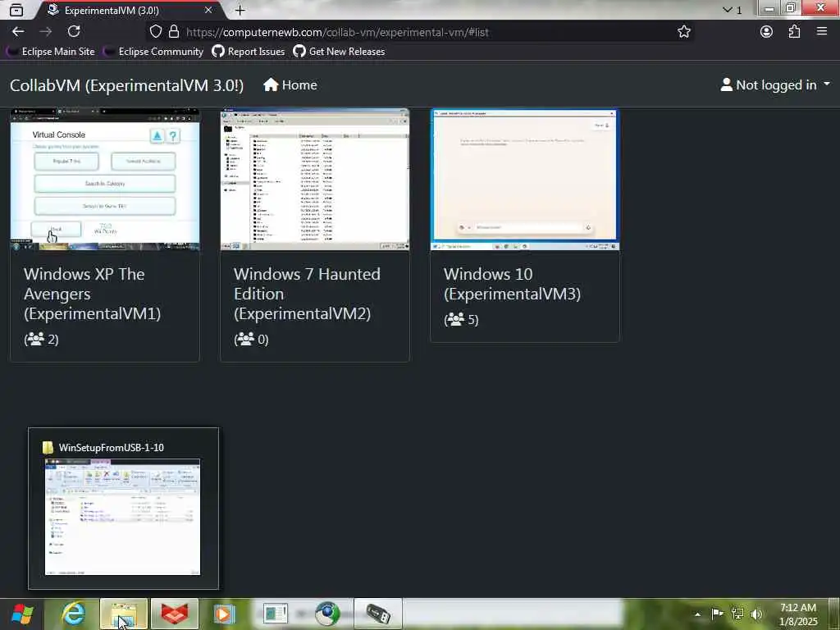This screenshot has width=840, height=630.
Task: Open the Eclipse Main Site bookmark
Action: coord(52,52)
